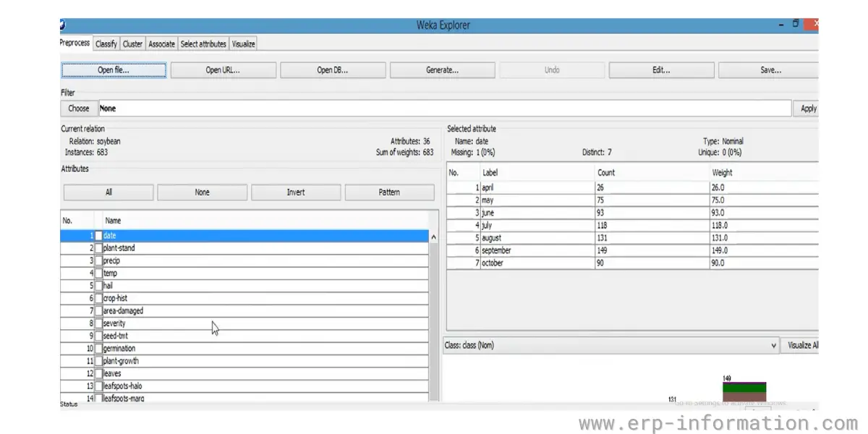Select the july row in label table

coord(633,225)
